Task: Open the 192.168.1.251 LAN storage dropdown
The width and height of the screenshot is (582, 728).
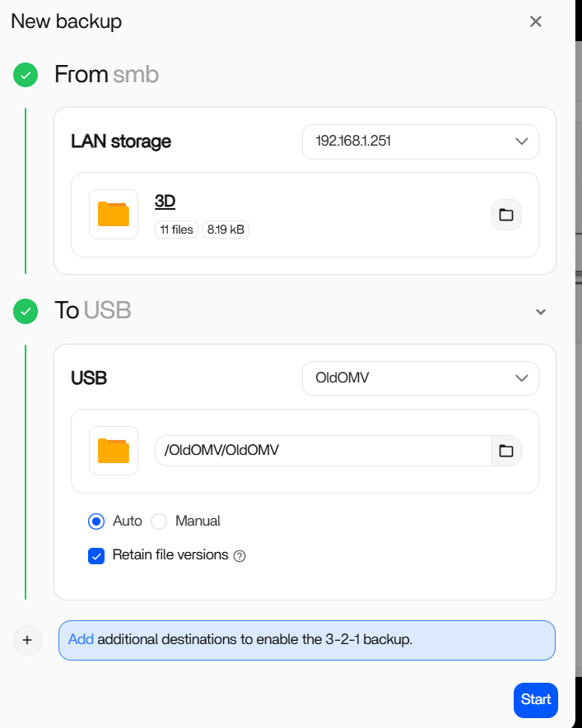Action: pyautogui.click(x=420, y=141)
